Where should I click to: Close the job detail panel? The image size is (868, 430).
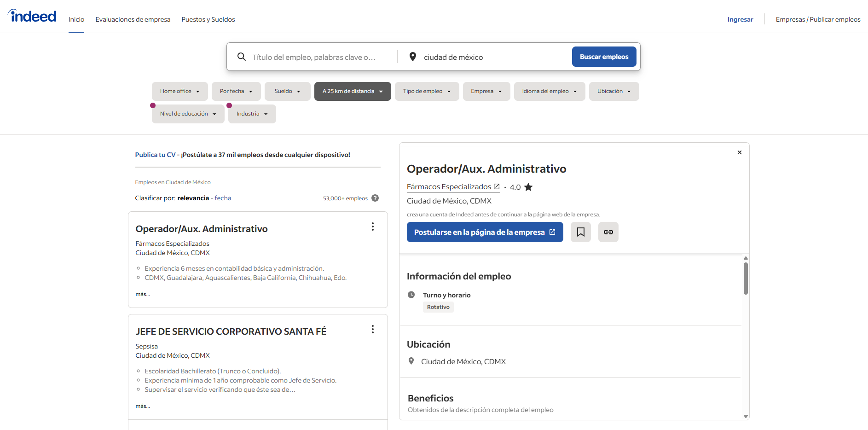click(x=740, y=152)
